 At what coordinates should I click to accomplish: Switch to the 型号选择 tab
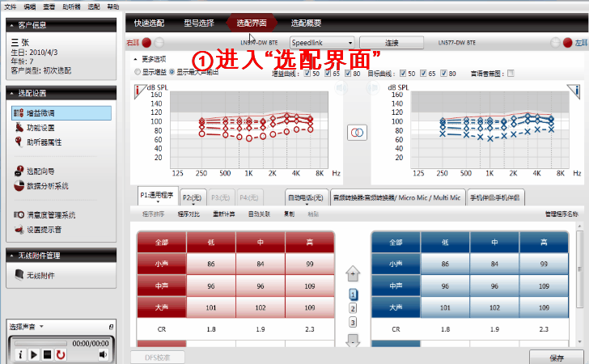pyautogui.click(x=199, y=23)
